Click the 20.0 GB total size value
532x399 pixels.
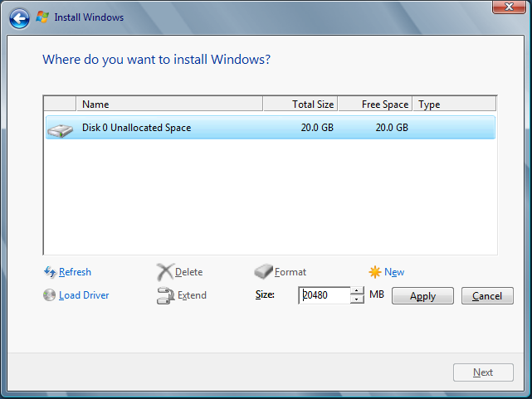317,128
